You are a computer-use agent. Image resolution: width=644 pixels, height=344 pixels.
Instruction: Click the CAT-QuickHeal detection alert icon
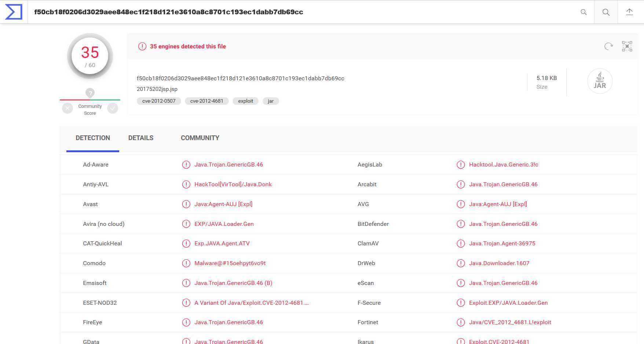click(186, 244)
